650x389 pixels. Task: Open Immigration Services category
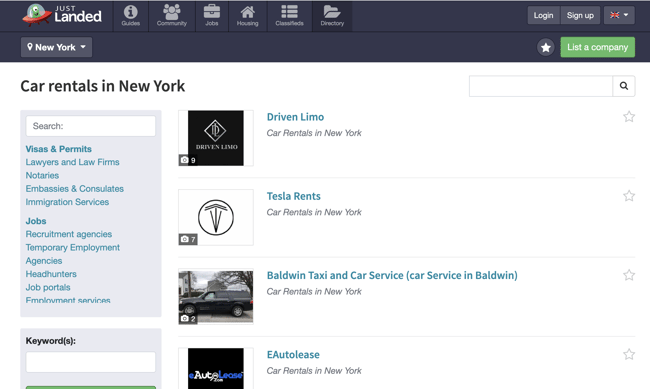click(67, 202)
